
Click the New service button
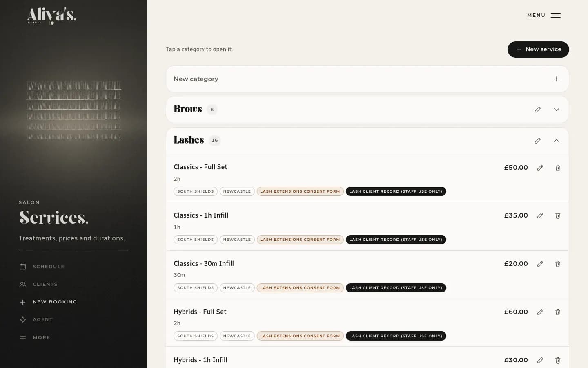click(x=538, y=49)
